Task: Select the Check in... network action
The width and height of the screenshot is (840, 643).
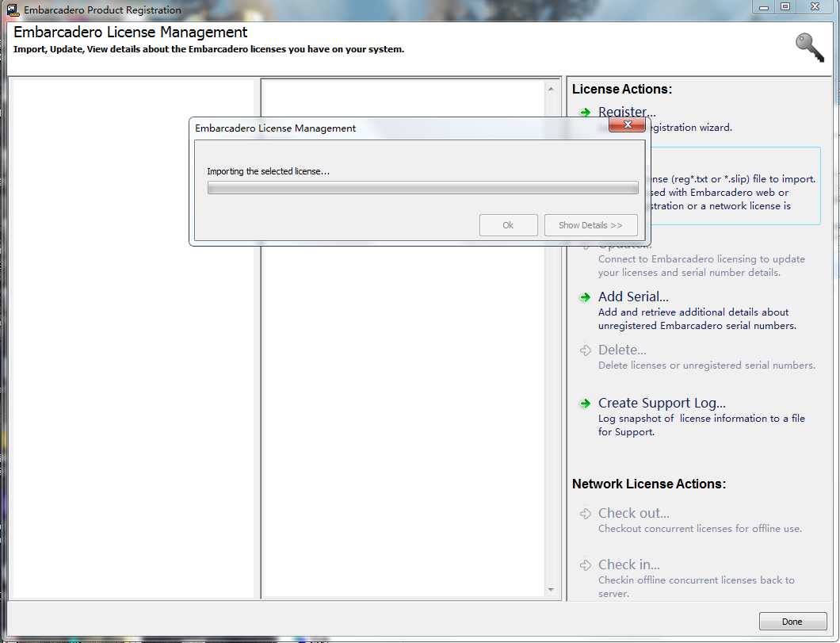Action: pyautogui.click(x=629, y=565)
